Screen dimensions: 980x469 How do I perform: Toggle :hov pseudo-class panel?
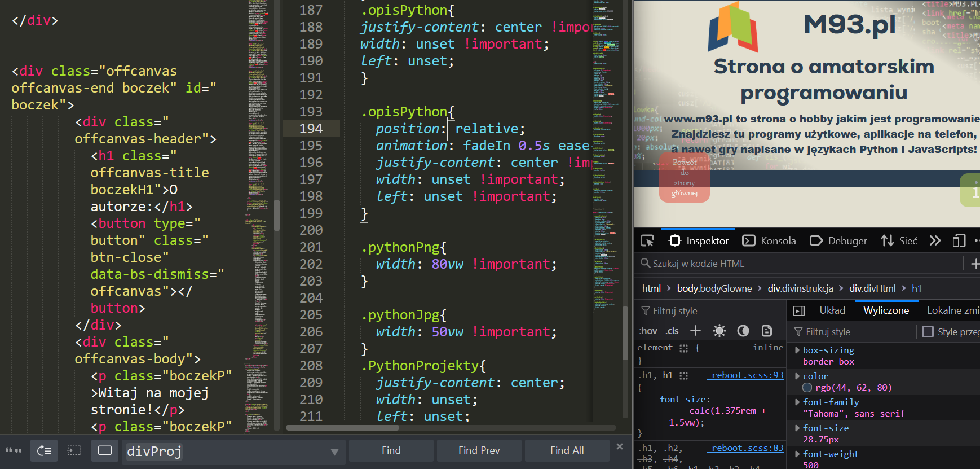pyautogui.click(x=648, y=331)
